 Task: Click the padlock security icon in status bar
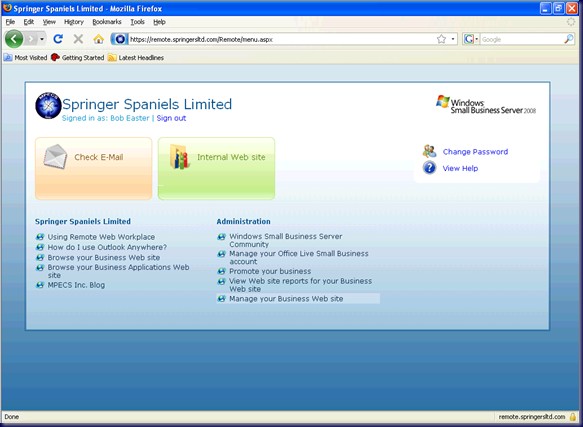(x=573, y=417)
